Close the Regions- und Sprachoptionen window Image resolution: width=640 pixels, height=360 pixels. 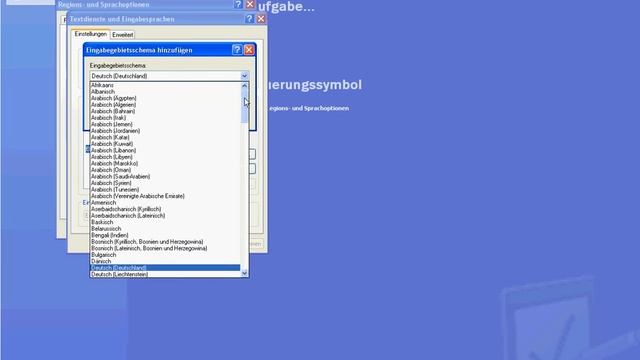point(250,4)
